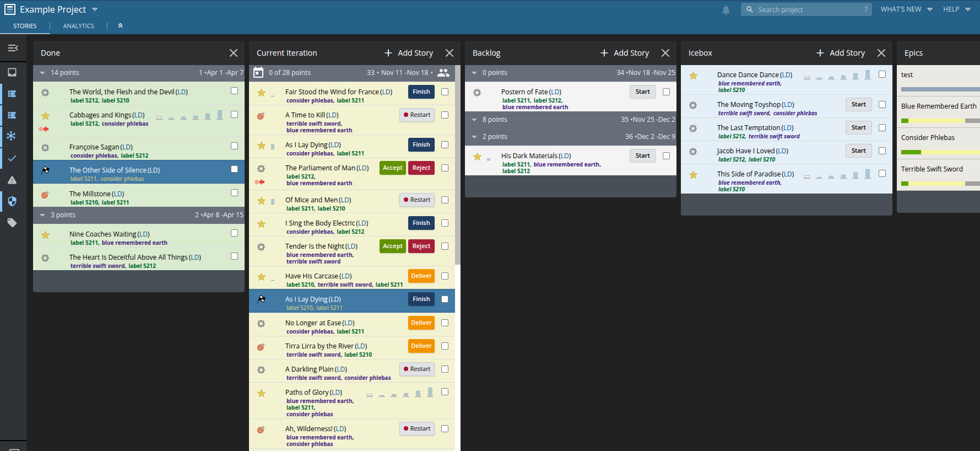Click the Icebox snowflake icon in sidebar

pos(12,136)
